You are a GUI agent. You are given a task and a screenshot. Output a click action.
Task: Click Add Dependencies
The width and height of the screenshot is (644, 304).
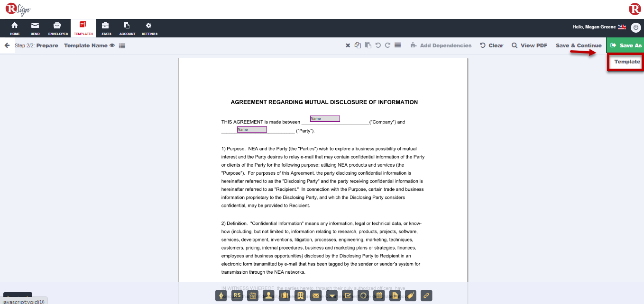(x=441, y=45)
